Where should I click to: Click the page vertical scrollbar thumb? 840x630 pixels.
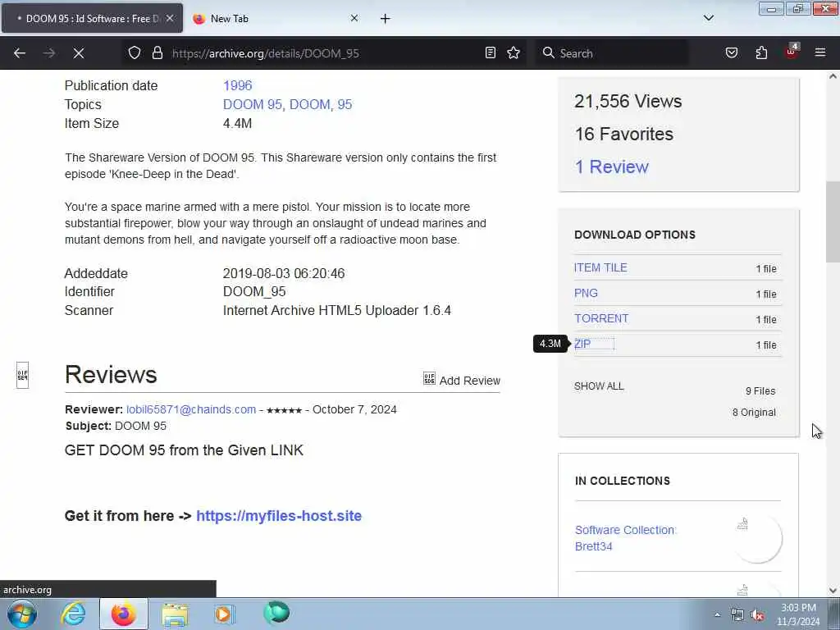click(833, 222)
